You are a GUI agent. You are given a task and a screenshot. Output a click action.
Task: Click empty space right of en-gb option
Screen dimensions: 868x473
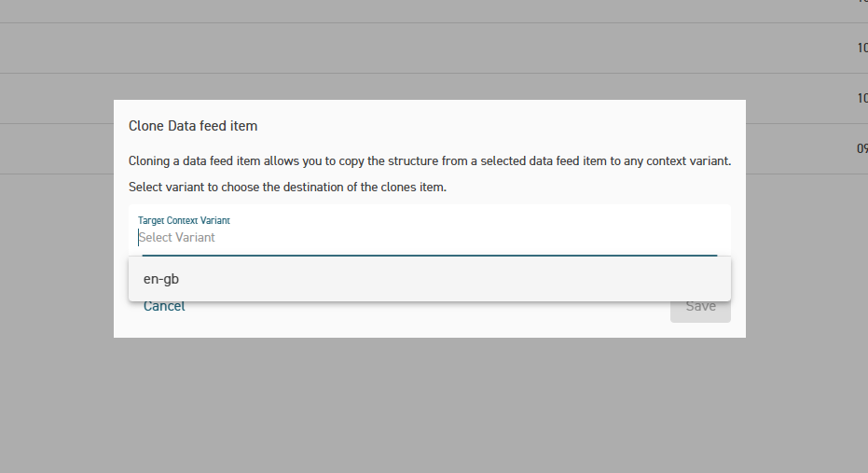(x=466, y=279)
